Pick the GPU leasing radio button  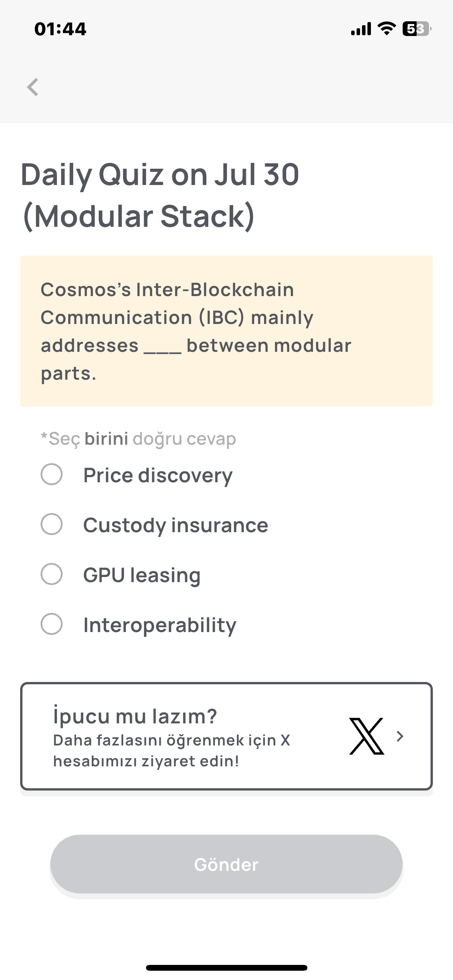click(x=51, y=575)
